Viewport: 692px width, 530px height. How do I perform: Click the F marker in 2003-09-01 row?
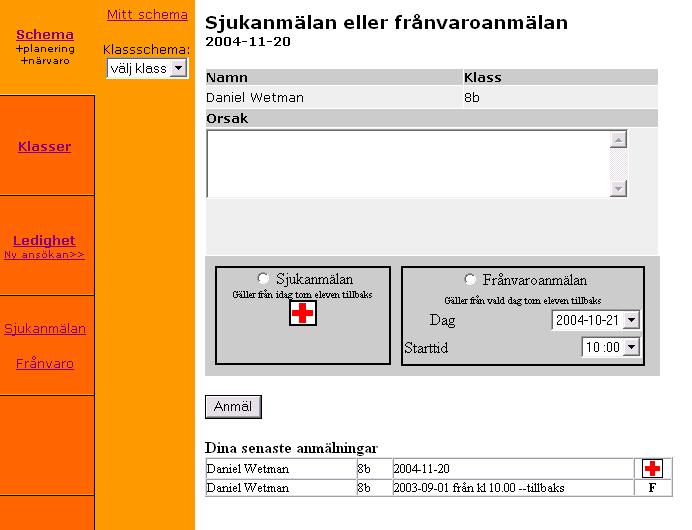point(652,488)
